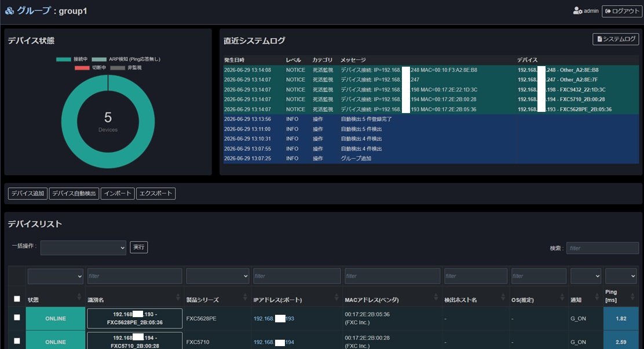Sort by IPアドレス(:ポート) column arrows

pos(336,297)
